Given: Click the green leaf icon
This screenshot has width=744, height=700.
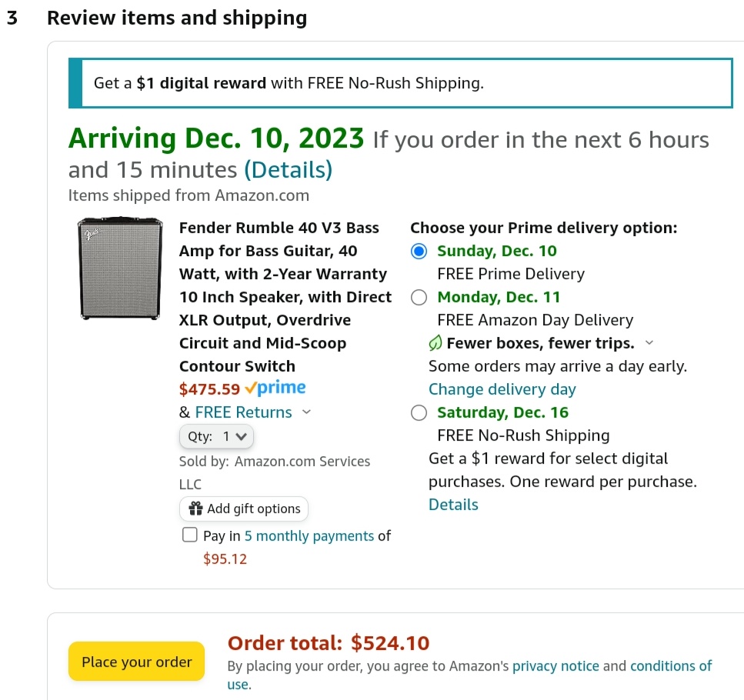Looking at the screenshot, I should point(435,342).
